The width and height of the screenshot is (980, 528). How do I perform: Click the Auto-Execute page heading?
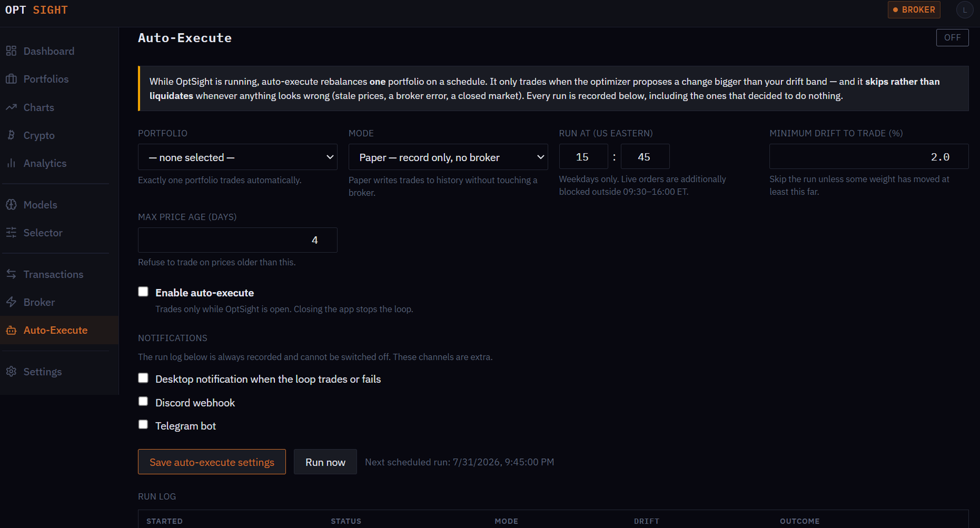(185, 38)
